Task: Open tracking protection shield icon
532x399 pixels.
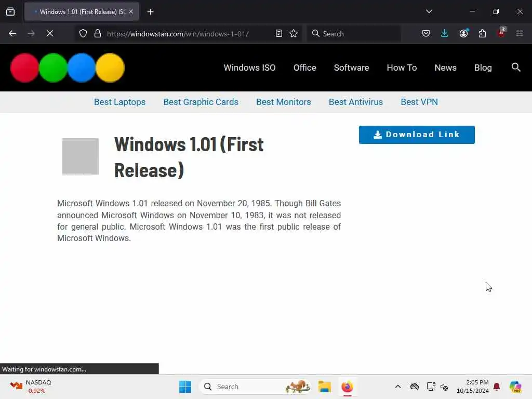Action: coord(83,34)
